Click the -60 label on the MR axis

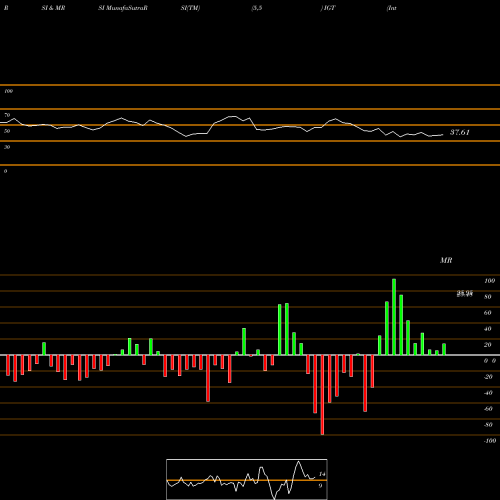coord(488,409)
